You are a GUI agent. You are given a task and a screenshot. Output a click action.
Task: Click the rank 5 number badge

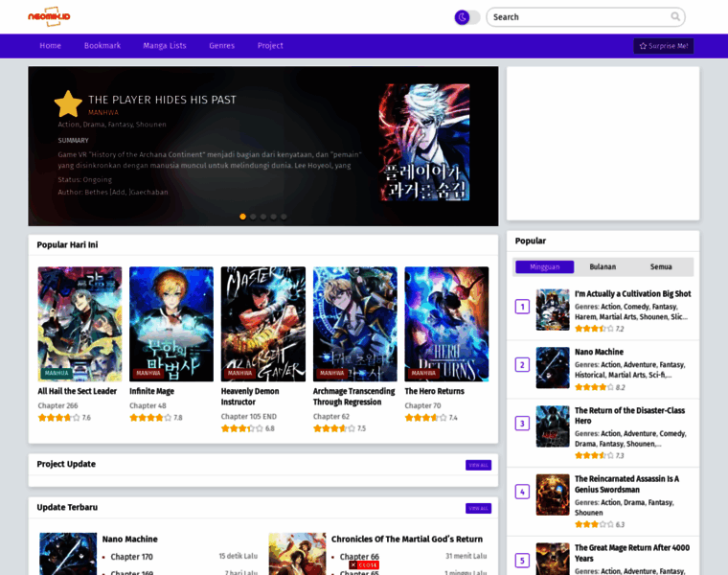[x=522, y=561]
